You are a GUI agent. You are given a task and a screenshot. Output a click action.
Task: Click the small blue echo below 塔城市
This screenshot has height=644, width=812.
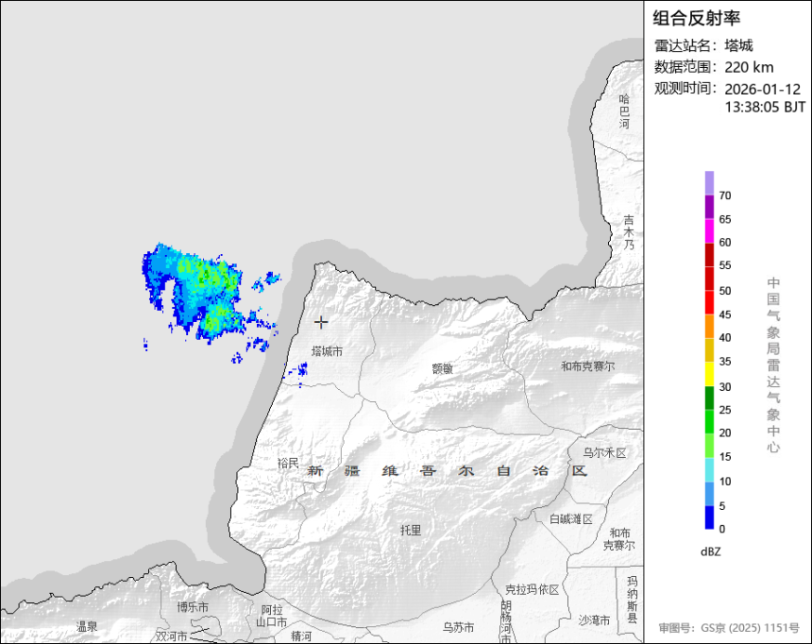(x=298, y=370)
